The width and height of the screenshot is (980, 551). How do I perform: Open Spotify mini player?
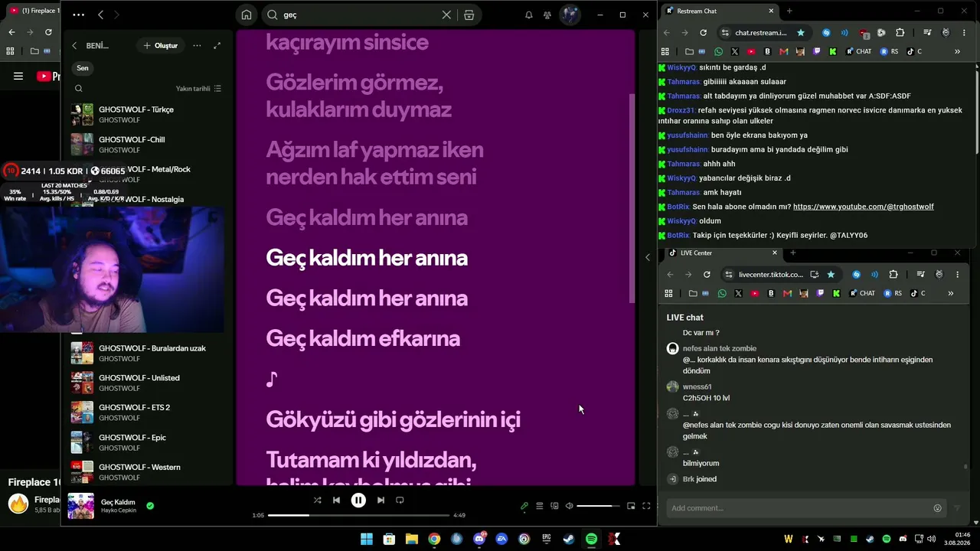[631, 506]
